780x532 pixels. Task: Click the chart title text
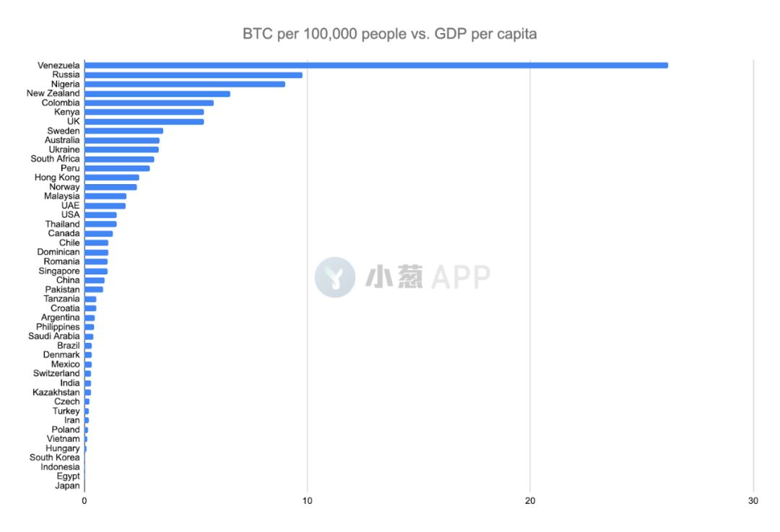(x=389, y=34)
